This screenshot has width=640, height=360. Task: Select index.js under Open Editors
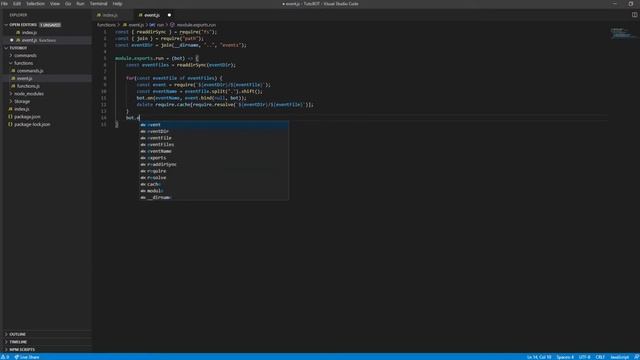point(29,32)
